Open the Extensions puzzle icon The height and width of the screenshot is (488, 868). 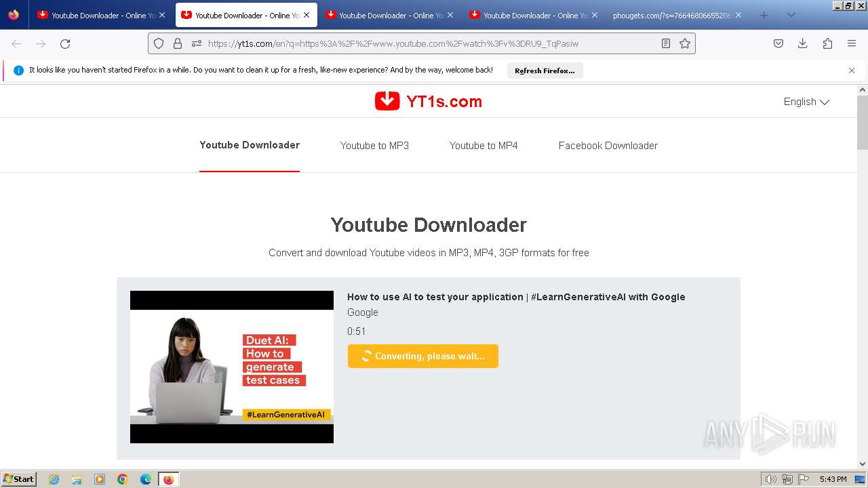[x=827, y=43]
